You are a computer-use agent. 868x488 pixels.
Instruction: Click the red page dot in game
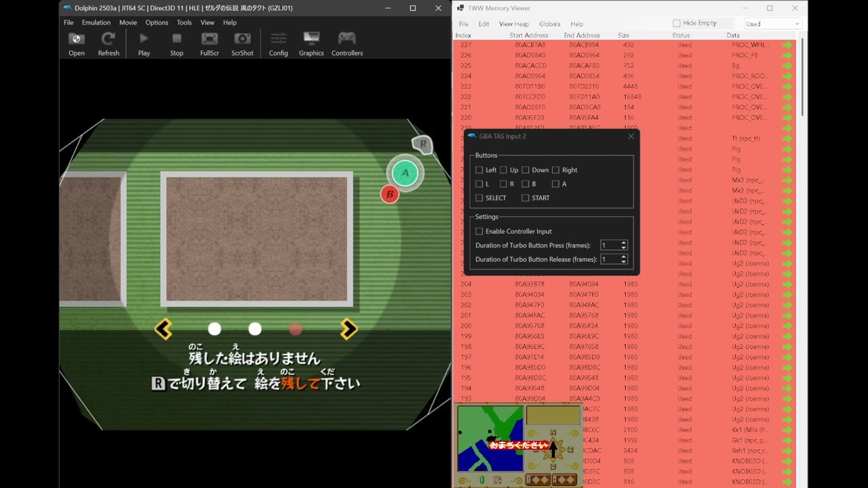coord(296,329)
